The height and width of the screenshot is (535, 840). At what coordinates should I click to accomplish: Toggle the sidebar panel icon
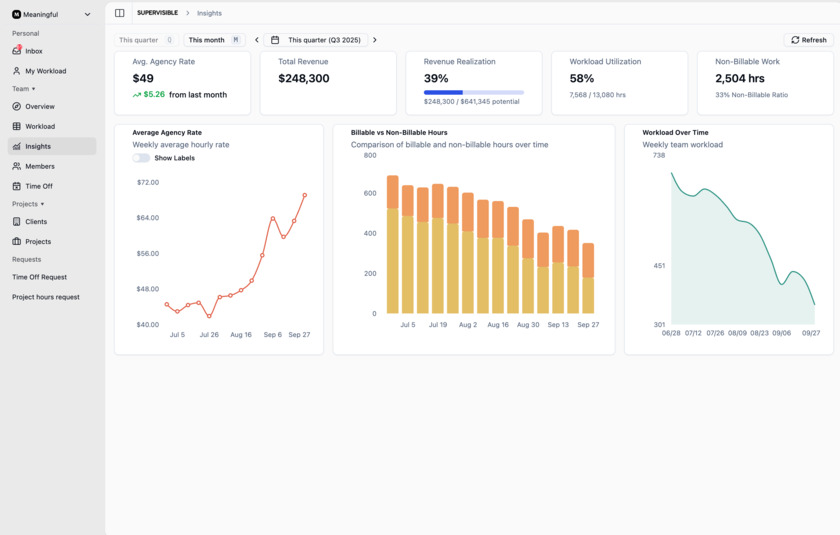pos(120,13)
